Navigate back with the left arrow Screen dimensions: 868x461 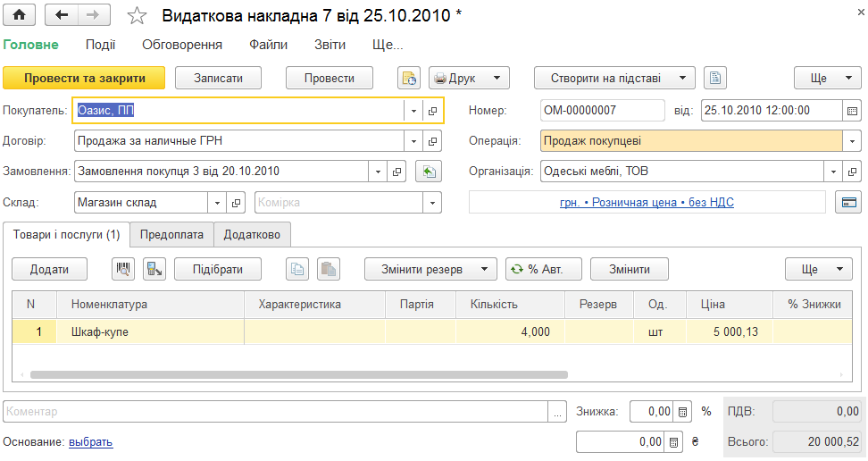(x=62, y=15)
